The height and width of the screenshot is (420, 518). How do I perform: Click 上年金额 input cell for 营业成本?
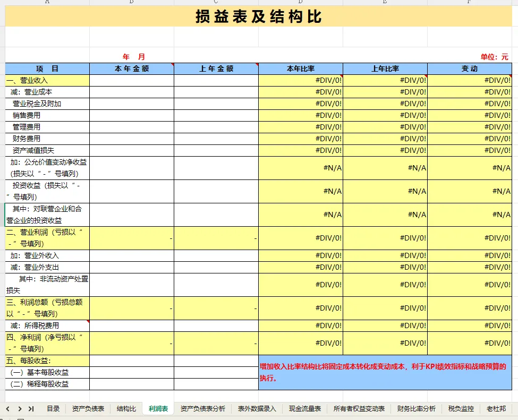pyautogui.click(x=216, y=92)
